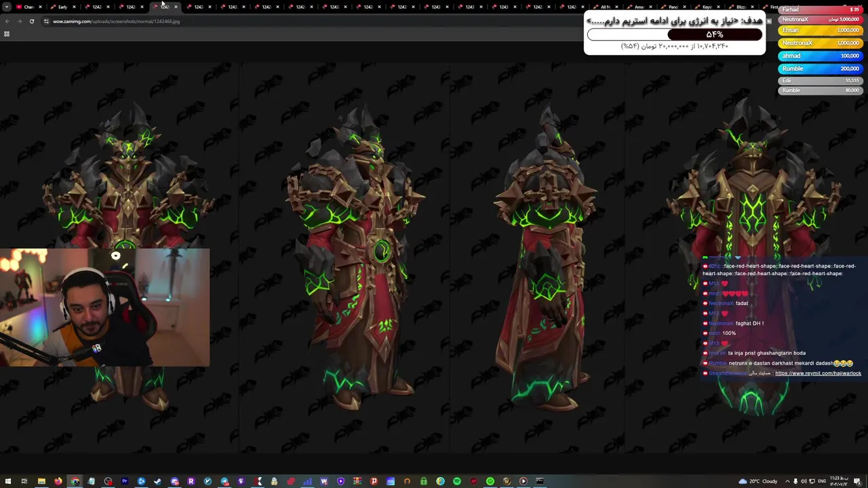Switch the ENG input language indicator
868x488 pixels.
tap(823, 481)
